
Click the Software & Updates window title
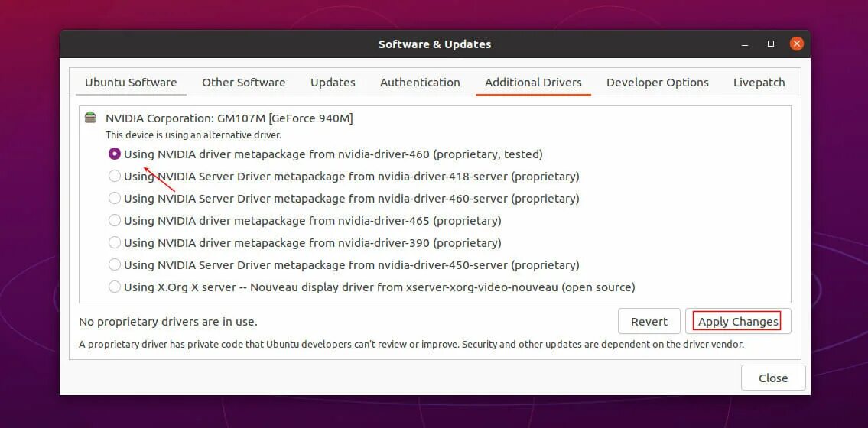pyautogui.click(x=434, y=44)
